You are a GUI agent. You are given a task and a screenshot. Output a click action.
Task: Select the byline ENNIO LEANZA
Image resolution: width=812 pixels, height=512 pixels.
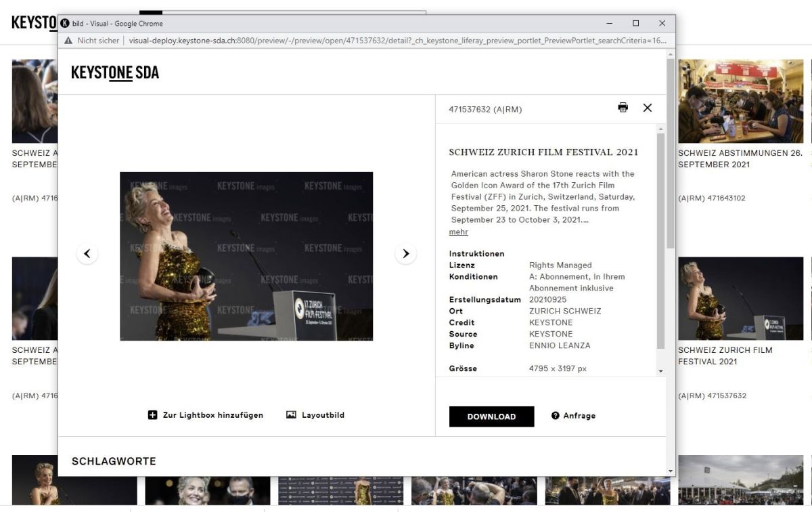(x=560, y=345)
